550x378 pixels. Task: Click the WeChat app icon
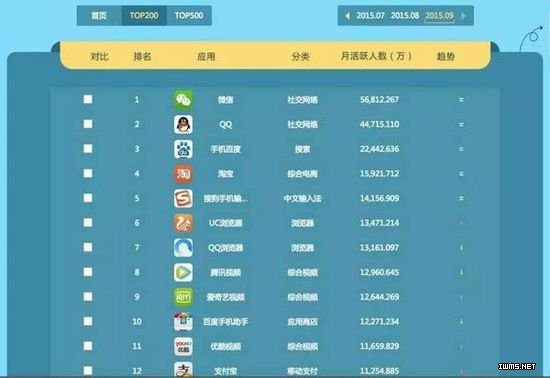(x=183, y=100)
